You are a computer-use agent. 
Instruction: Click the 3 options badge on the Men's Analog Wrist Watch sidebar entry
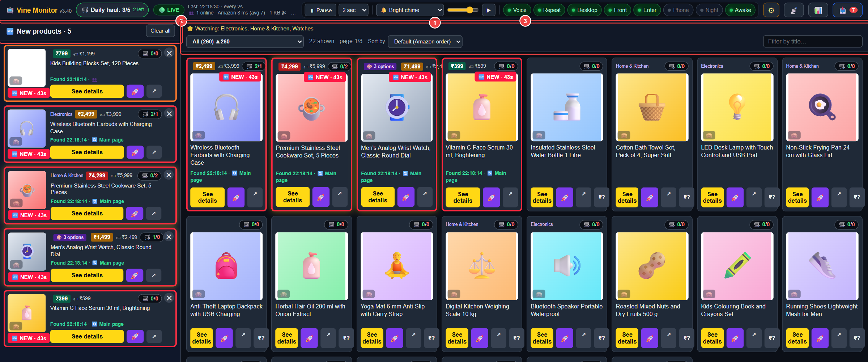click(71, 237)
